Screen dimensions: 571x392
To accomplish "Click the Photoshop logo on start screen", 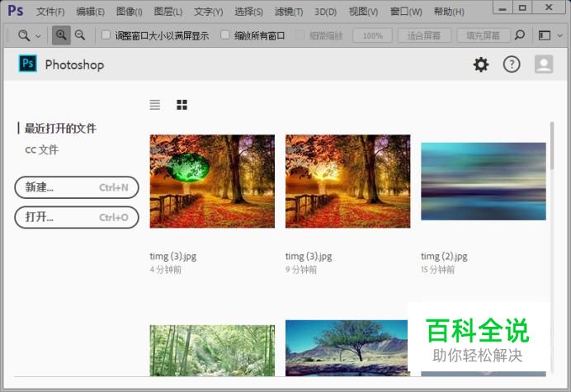I will point(28,64).
